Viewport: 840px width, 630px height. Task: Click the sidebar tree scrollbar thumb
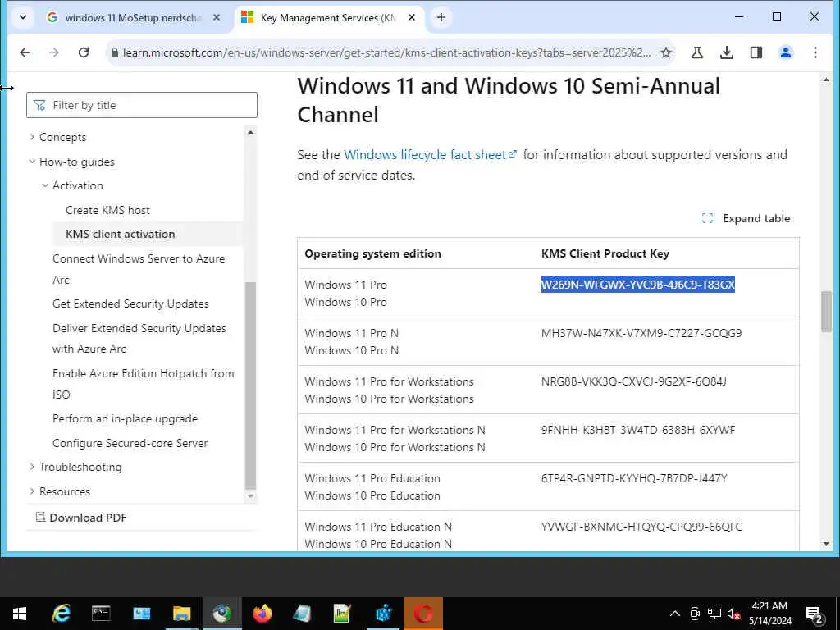(250, 385)
